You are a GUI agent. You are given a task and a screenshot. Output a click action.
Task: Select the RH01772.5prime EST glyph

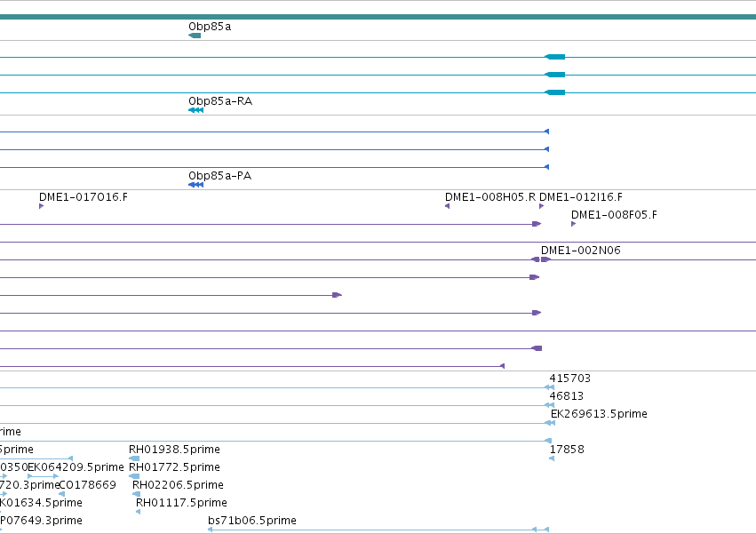[x=134, y=476]
